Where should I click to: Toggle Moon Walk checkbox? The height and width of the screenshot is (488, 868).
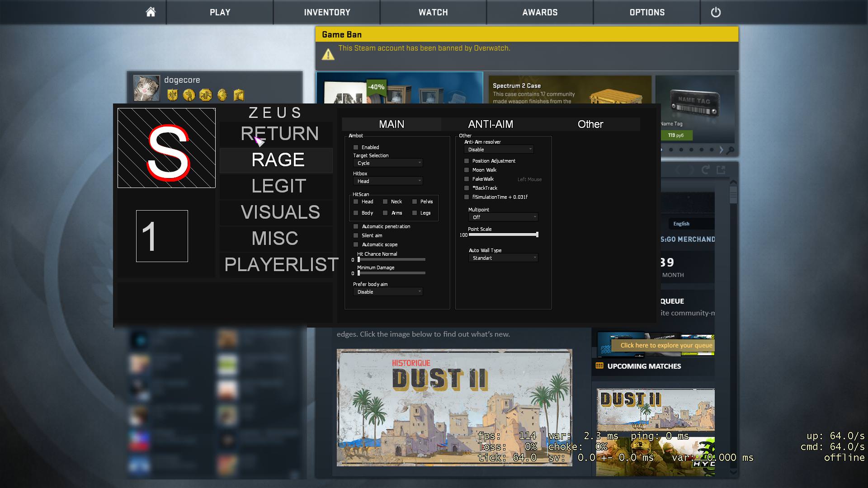point(467,170)
